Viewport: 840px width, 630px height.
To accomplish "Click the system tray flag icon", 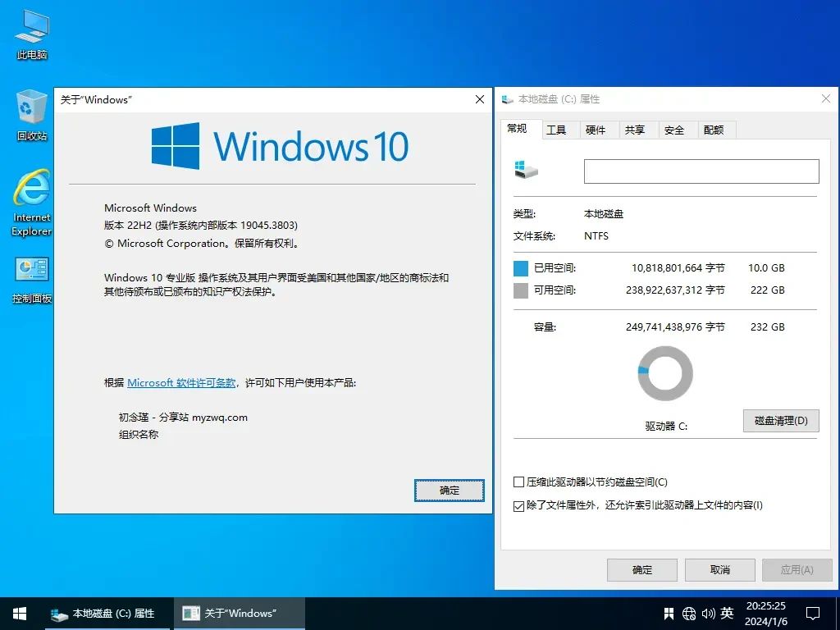I will (669, 614).
